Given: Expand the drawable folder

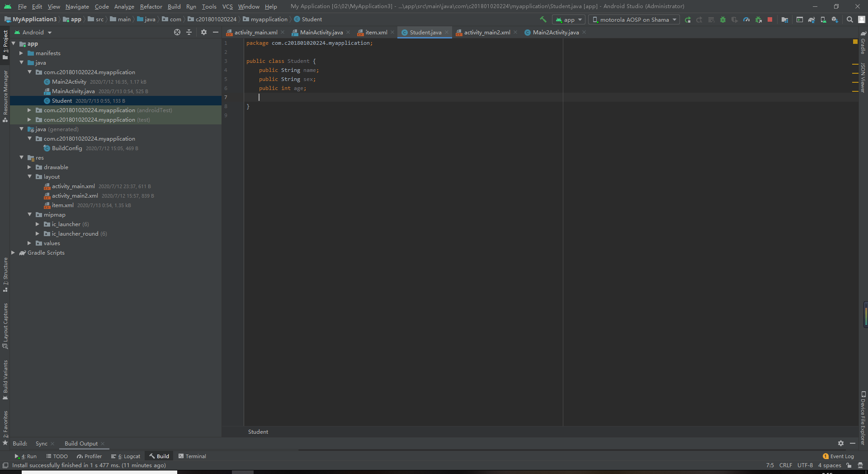Looking at the screenshot, I should tap(29, 167).
